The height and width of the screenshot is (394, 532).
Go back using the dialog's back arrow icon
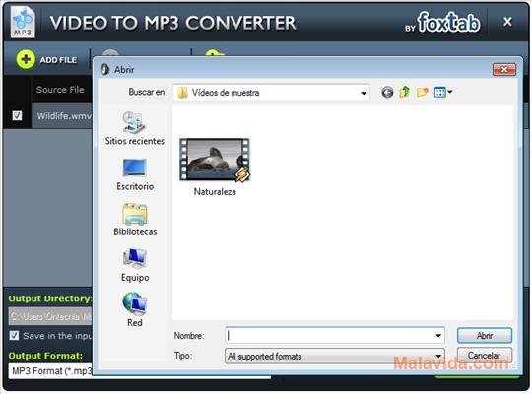click(x=387, y=92)
